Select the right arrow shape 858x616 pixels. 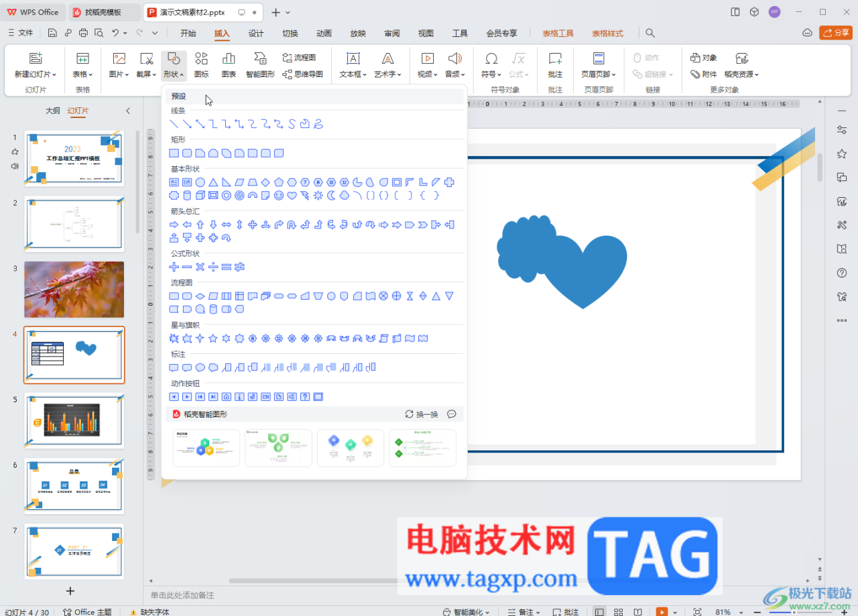coord(174,225)
